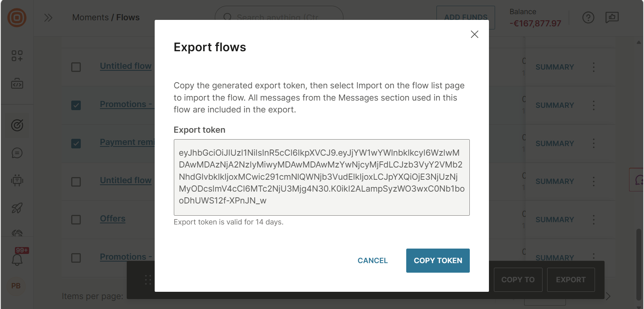Uncheck the Promotions flow checkbox
Viewport: 644px width, 309px height.
point(76,105)
